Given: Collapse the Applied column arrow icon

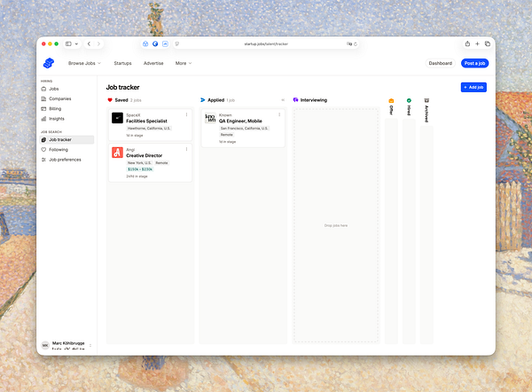Looking at the screenshot, I should click(283, 100).
